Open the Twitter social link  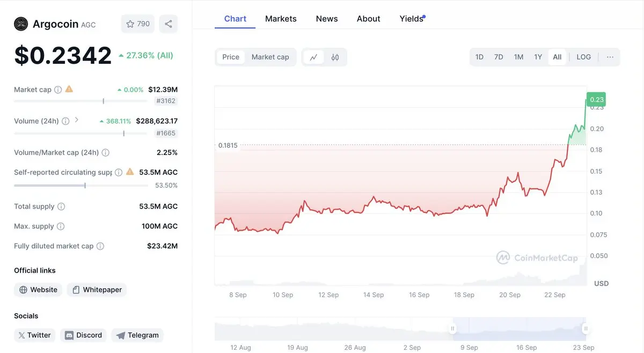(34, 335)
